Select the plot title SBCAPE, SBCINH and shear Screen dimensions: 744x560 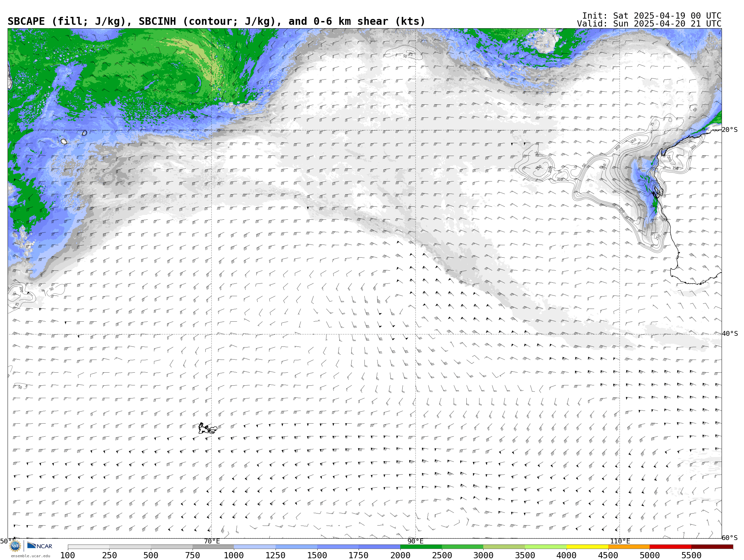[216, 21]
